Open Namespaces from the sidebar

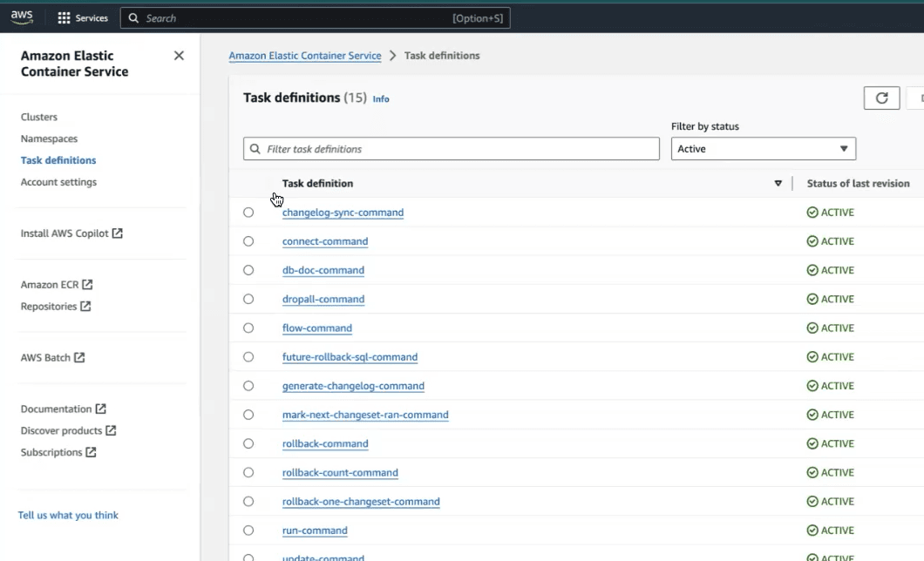[49, 139]
